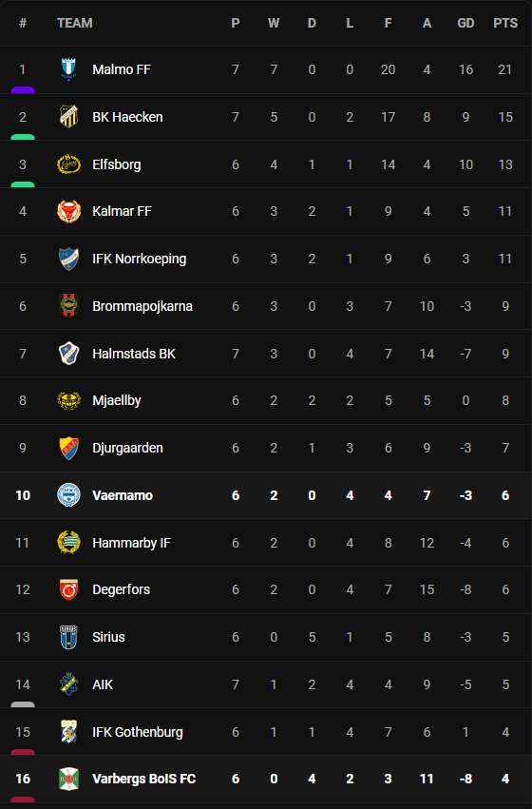Click the TEAM column header

[75, 23]
